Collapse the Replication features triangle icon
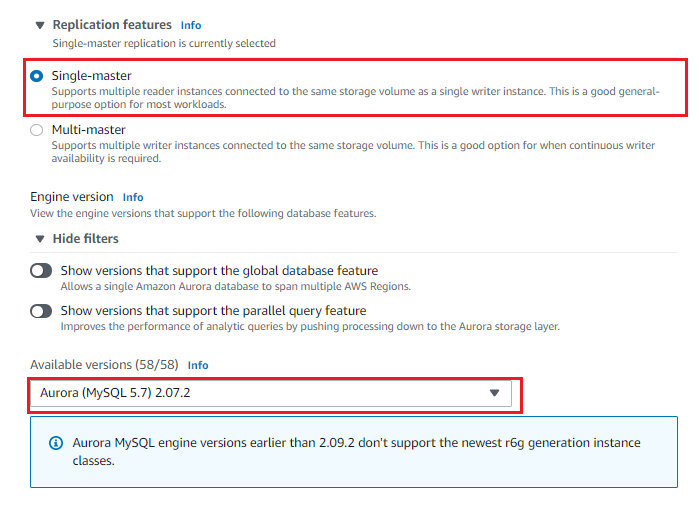The image size is (699, 508). [x=40, y=25]
